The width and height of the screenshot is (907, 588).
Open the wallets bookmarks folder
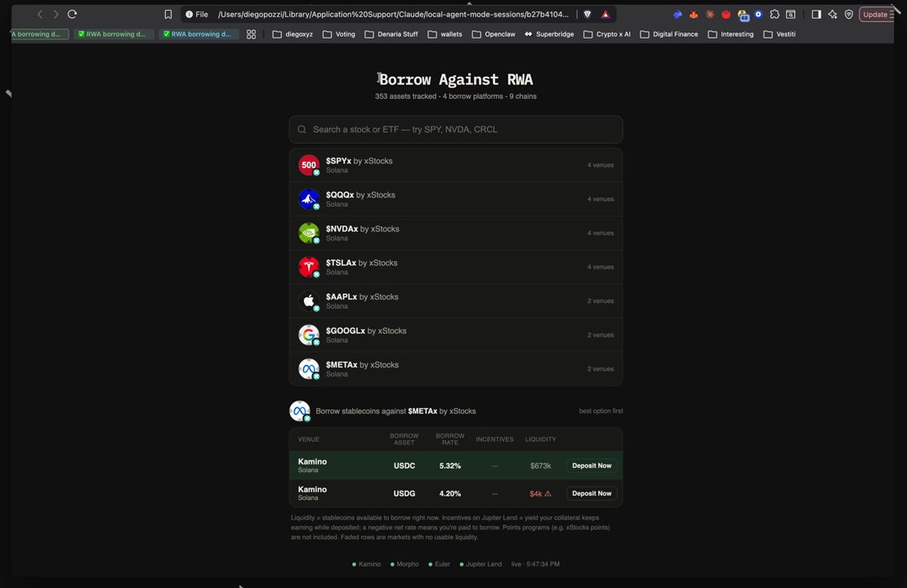(445, 34)
